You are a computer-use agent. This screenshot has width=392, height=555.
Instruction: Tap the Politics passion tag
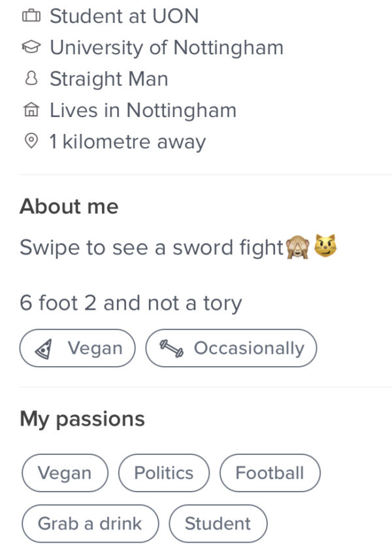[x=164, y=473]
